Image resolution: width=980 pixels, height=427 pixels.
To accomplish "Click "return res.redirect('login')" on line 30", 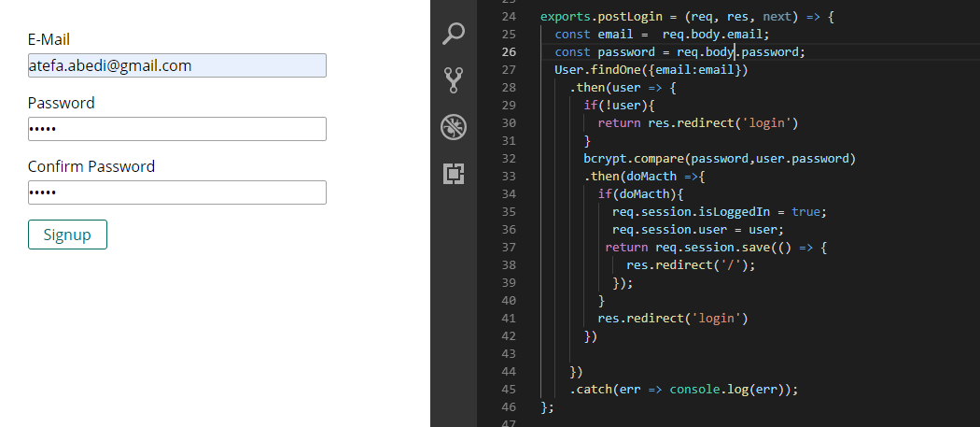I will [698, 122].
